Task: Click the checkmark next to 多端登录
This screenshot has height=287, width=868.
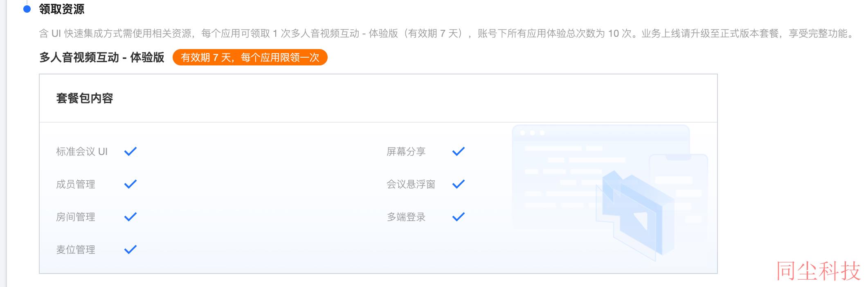Action: pos(459,217)
